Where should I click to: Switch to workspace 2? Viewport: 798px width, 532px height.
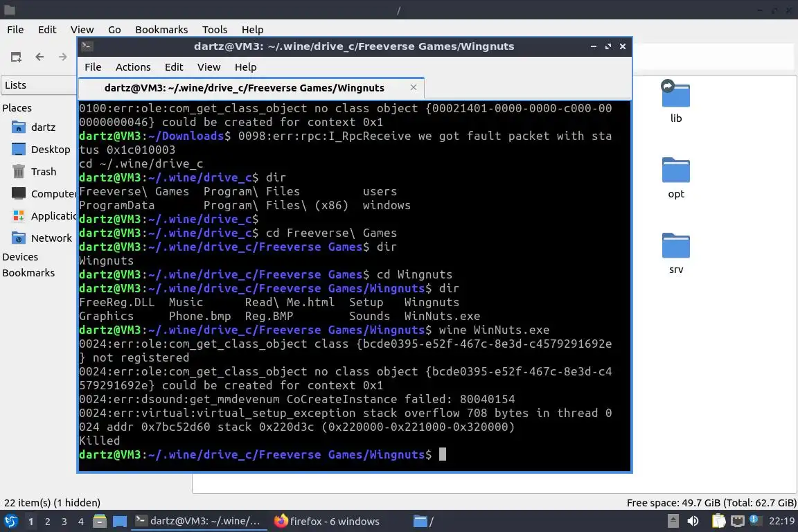click(x=48, y=522)
